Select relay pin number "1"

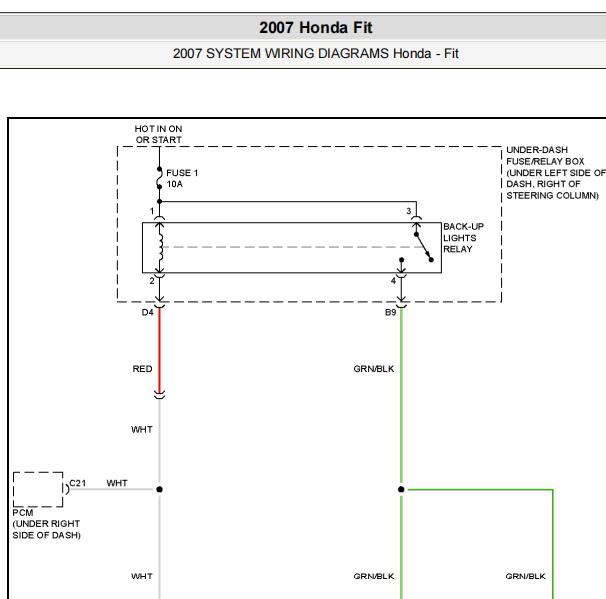pos(152,211)
